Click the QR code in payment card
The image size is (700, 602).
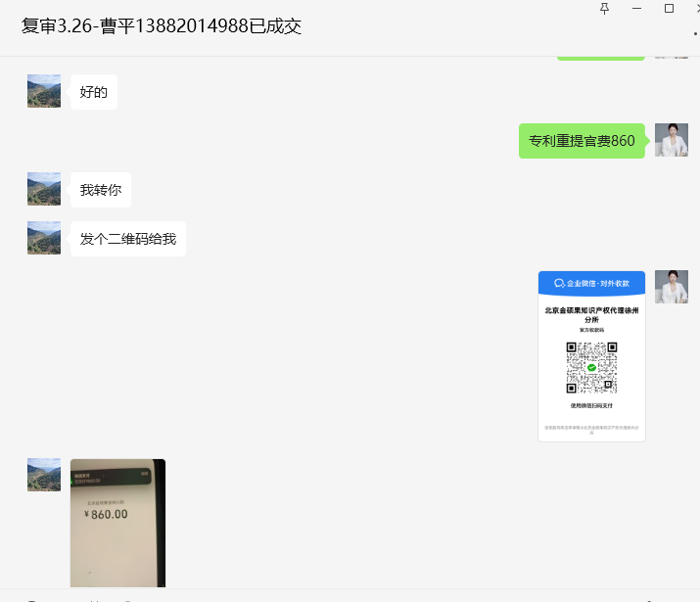(591, 368)
